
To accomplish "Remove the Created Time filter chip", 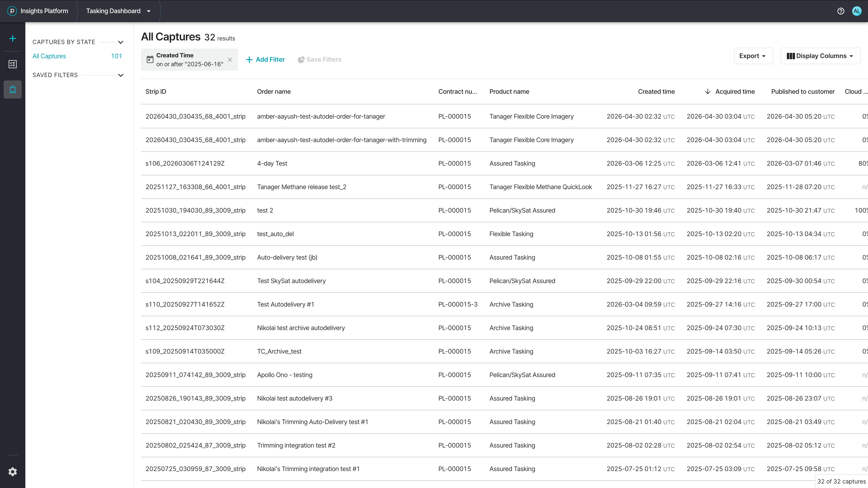I will pos(230,60).
